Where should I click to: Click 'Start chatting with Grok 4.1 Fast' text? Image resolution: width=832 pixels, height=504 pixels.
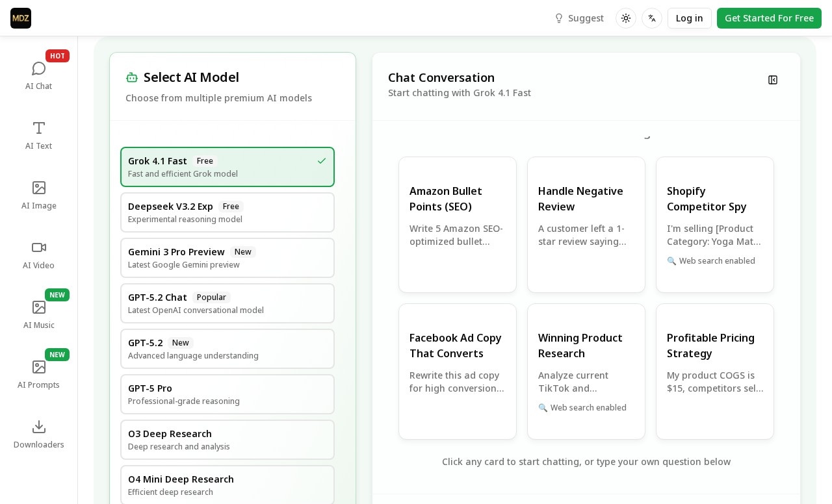[460, 93]
